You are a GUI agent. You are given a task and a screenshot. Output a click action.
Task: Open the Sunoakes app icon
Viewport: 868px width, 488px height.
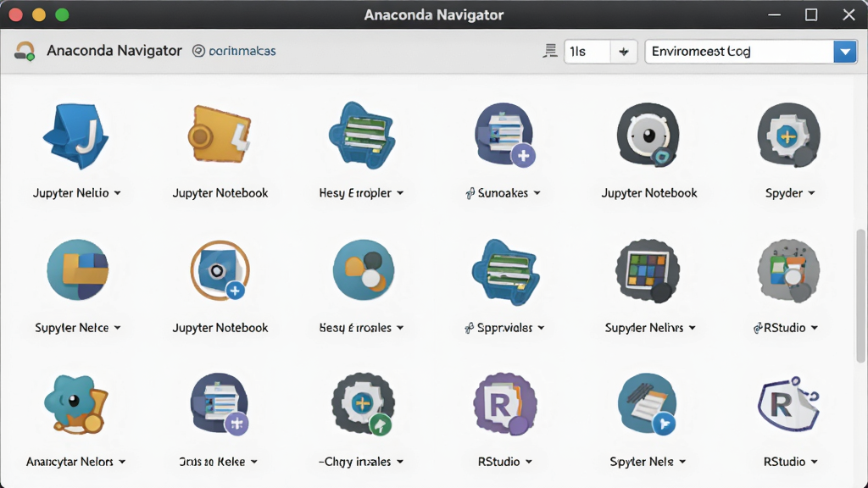pyautogui.click(x=505, y=135)
